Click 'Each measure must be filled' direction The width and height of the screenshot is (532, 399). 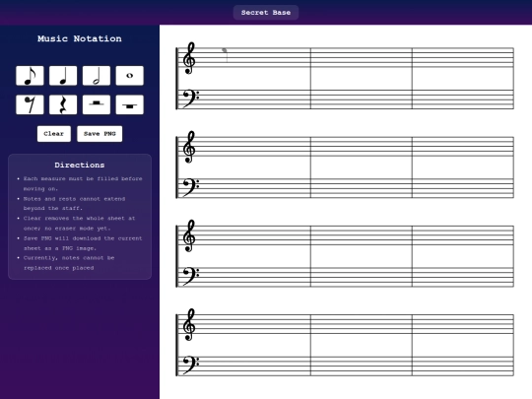tap(83, 183)
